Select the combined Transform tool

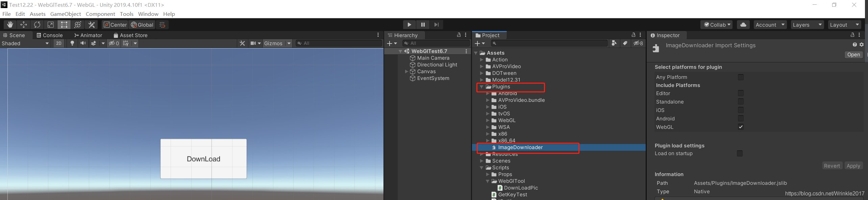click(78, 25)
